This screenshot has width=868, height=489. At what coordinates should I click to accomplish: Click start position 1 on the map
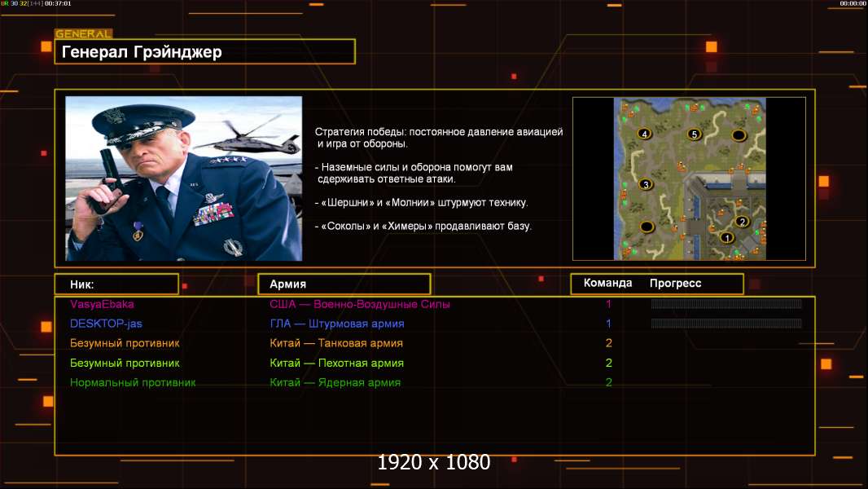727,238
